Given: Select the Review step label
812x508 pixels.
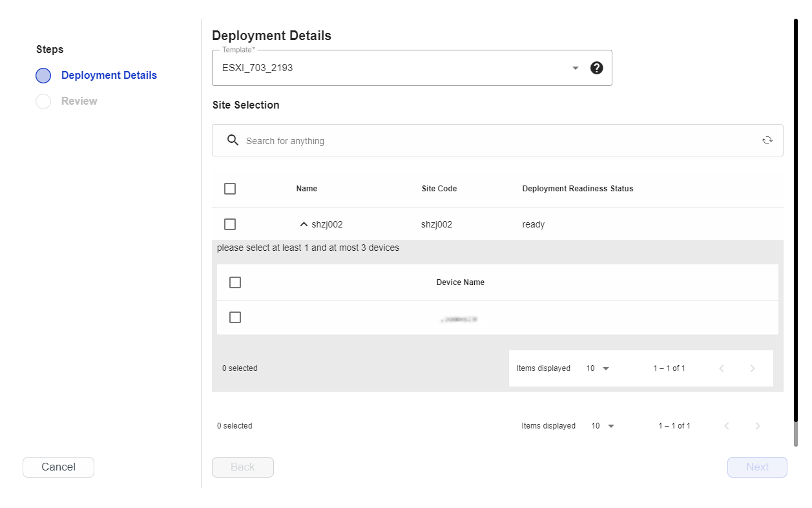Looking at the screenshot, I should pyautogui.click(x=79, y=101).
